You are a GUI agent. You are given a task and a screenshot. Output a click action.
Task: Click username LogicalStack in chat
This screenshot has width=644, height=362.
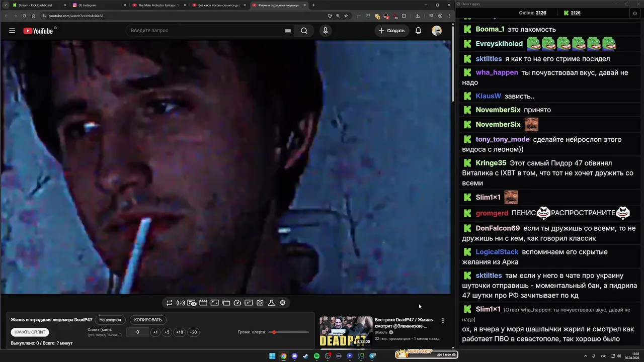[497, 252]
